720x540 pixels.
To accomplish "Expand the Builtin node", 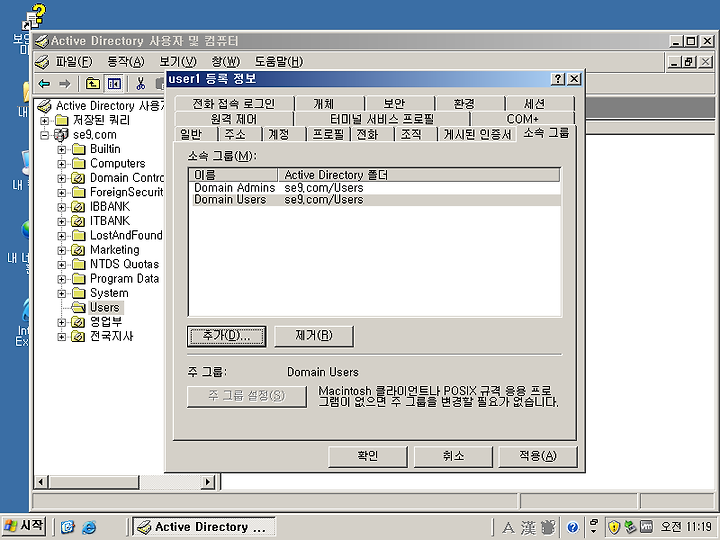I will (62, 150).
